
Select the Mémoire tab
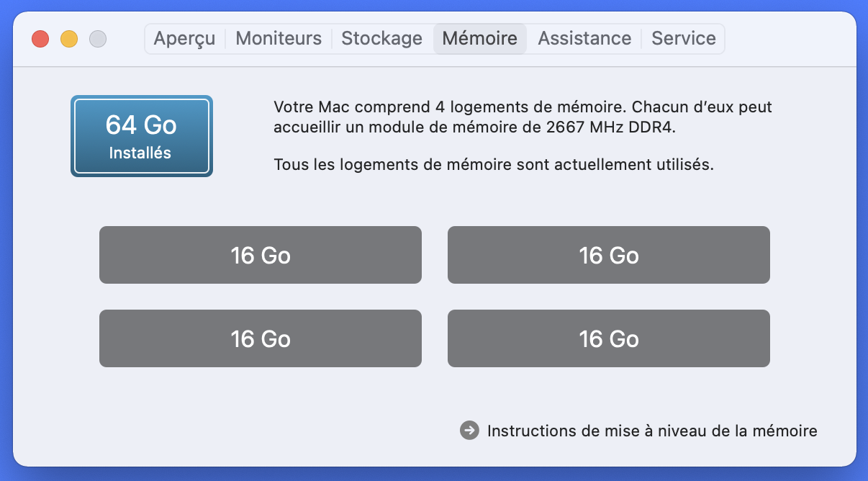click(480, 38)
